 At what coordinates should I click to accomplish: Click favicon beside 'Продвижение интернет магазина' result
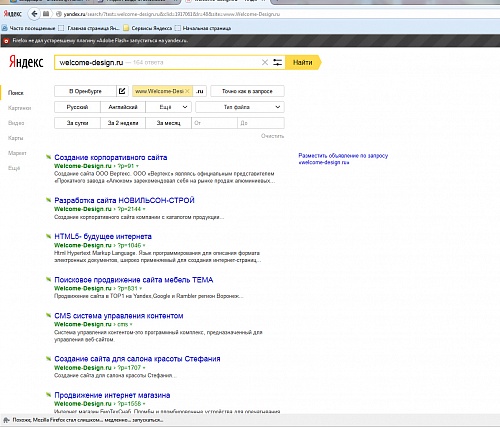click(49, 394)
